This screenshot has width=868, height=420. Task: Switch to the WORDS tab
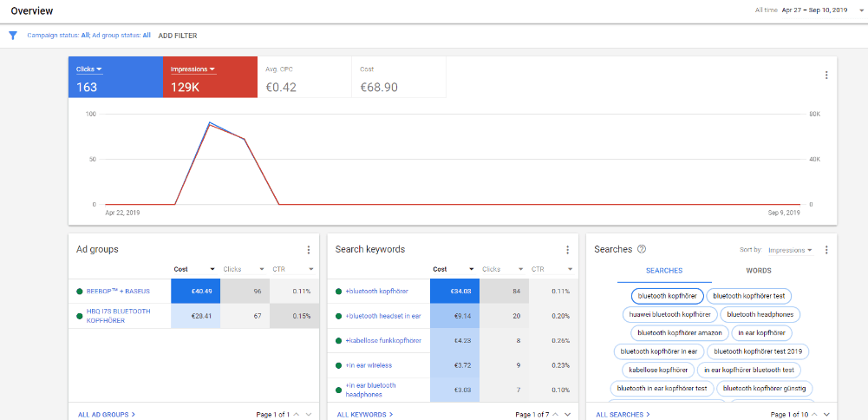click(759, 271)
